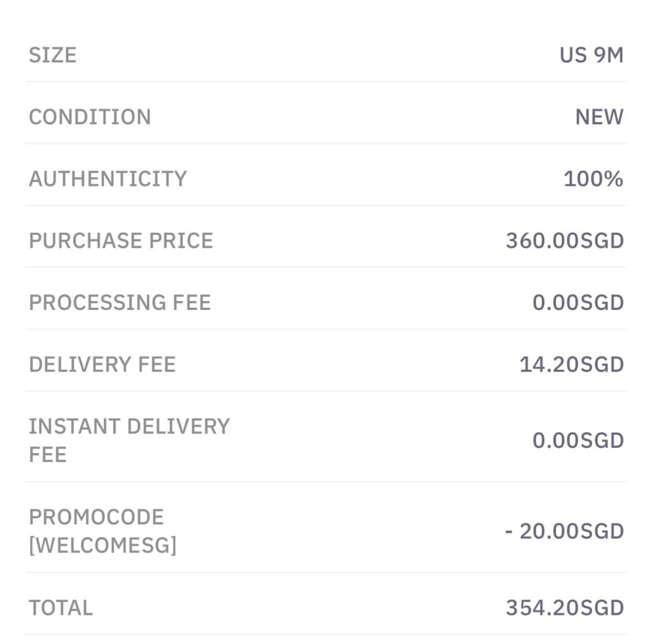Click the instant delivery fee 0.00SGD amount
The height and width of the screenshot is (644, 652).
coord(578,441)
